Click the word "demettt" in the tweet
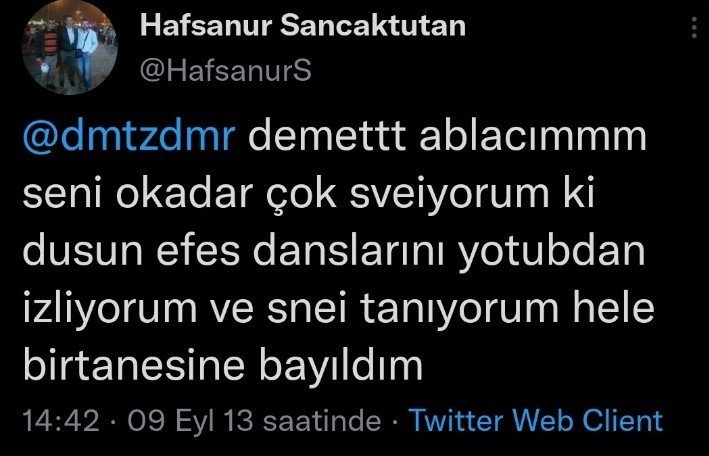Image resolution: width=709 pixels, height=456 pixels. click(x=327, y=137)
